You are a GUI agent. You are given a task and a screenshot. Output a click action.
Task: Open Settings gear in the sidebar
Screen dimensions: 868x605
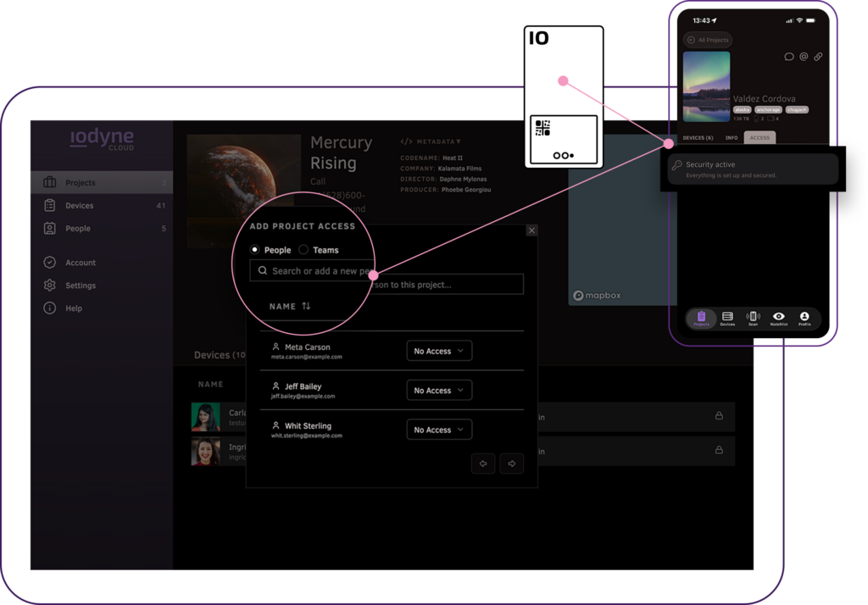pos(50,285)
